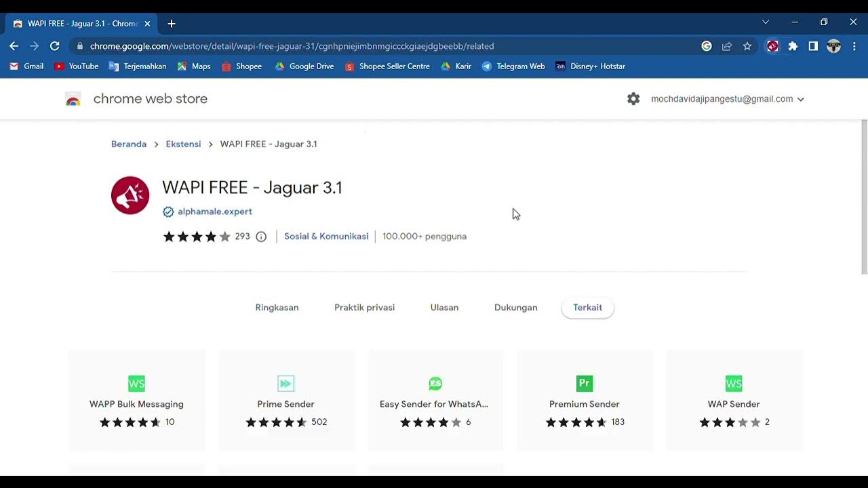This screenshot has height=488, width=868.
Task: Open Chrome tab search arrow
Action: [766, 22]
